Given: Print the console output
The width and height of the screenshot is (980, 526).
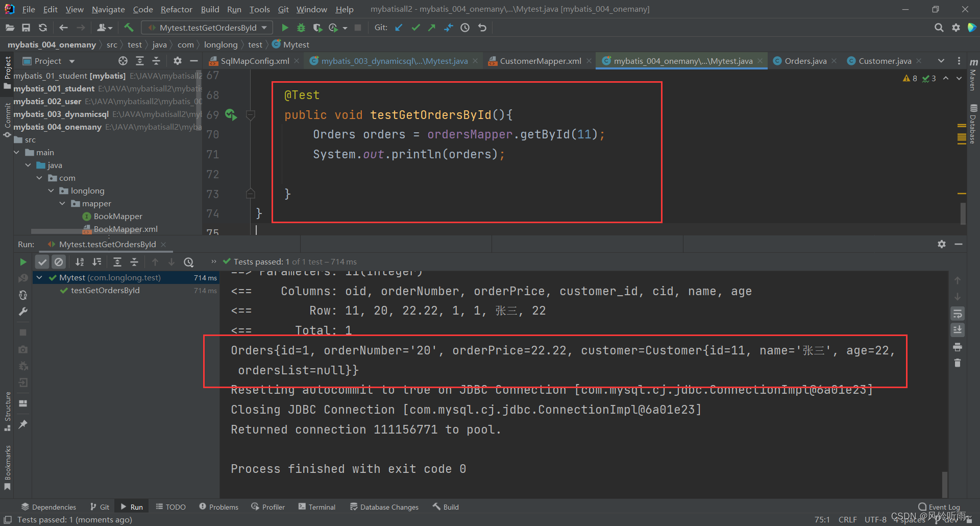Looking at the screenshot, I should 958,347.
